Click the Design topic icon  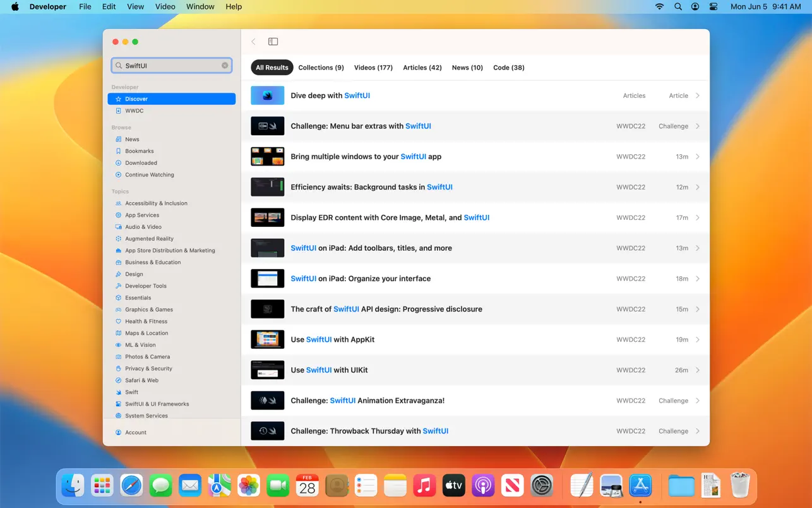(118, 274)
